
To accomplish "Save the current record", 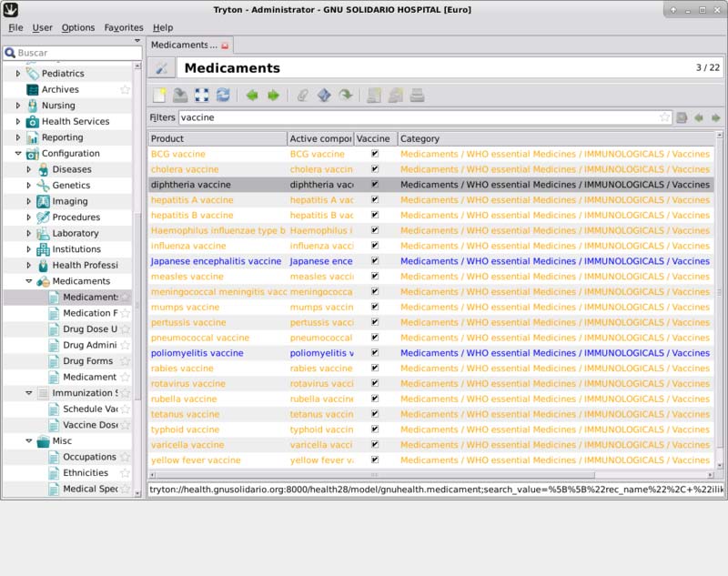I will coord(182,95).
